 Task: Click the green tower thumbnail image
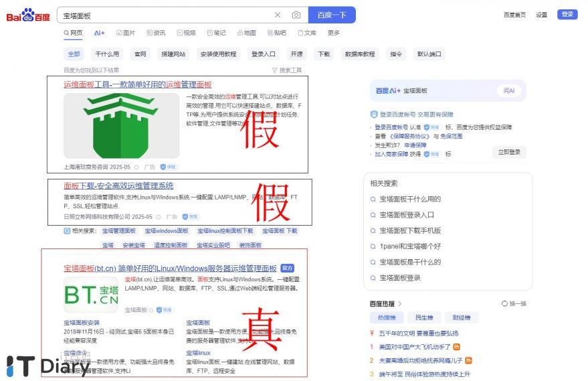[x=122, y=126]
